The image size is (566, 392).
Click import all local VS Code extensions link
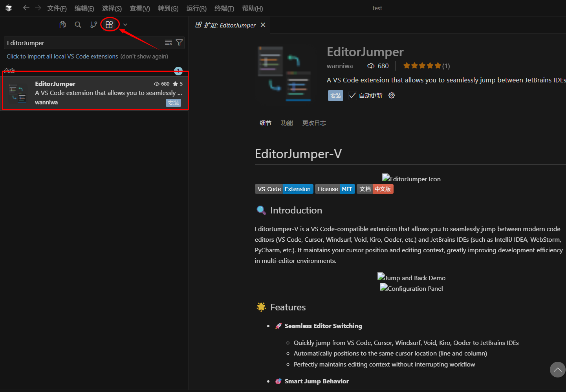(62, 57)
